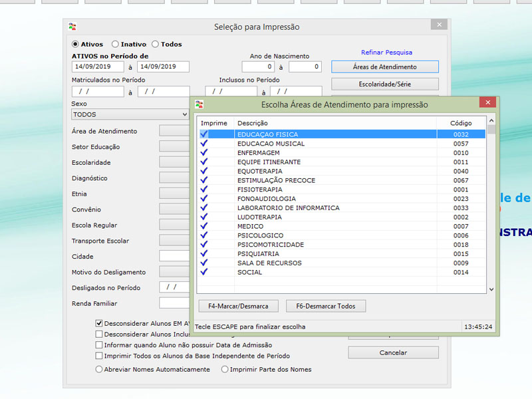Click the F4-Marcar/Desmarca button
This screenshot has height=399, width=532.
pos(238,306)
